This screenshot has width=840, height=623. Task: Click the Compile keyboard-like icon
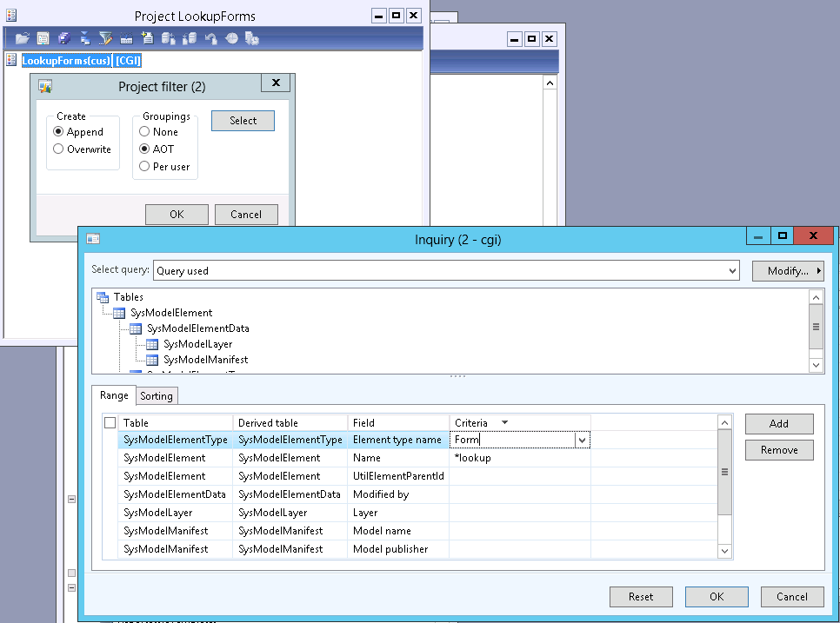[x=126, y=38]
